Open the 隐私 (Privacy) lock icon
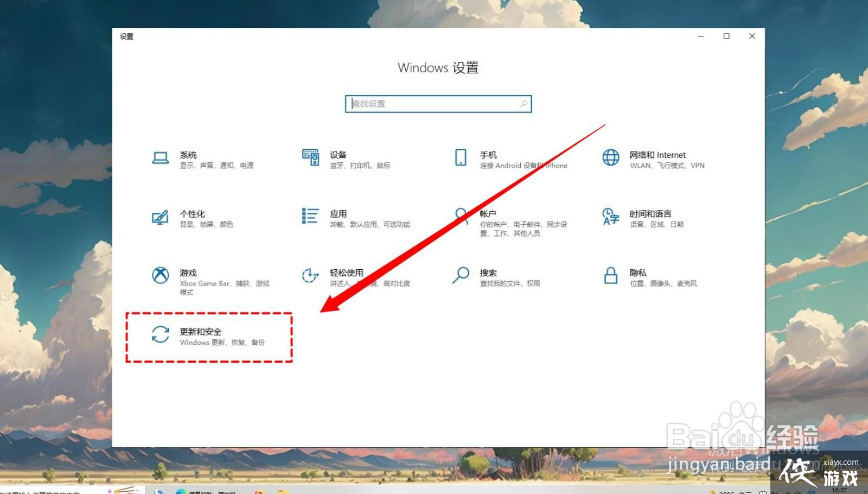This screenshot has width=868, height=494. (x=611, y=275)
